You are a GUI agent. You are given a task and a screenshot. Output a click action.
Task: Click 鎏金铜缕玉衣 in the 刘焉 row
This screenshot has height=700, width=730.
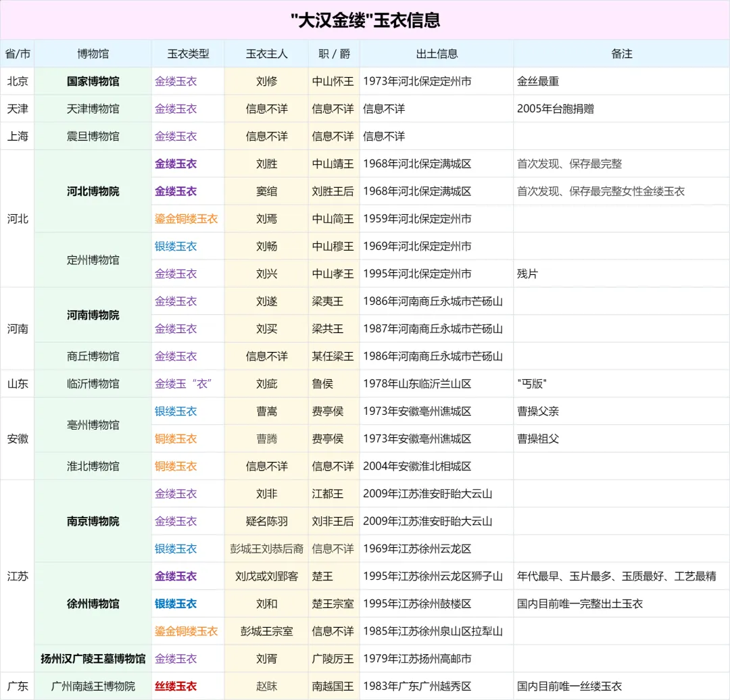tap(187, 219)
